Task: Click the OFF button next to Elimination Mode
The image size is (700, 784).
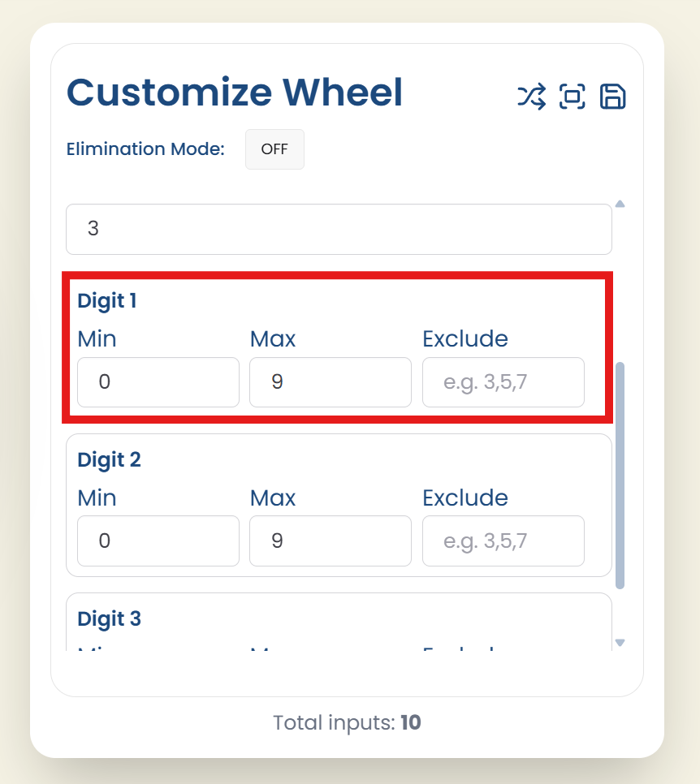Action: [274, 149]
